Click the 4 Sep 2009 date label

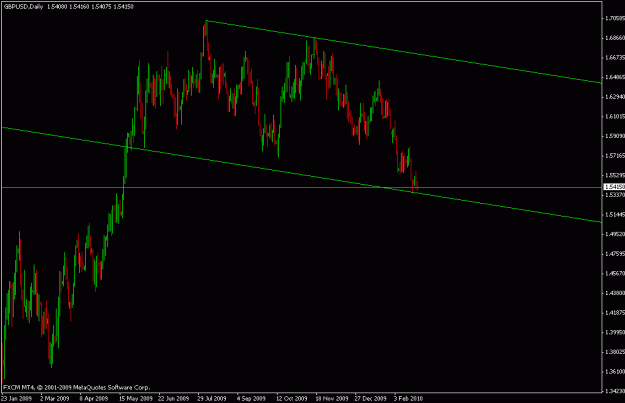pos(251,398)
